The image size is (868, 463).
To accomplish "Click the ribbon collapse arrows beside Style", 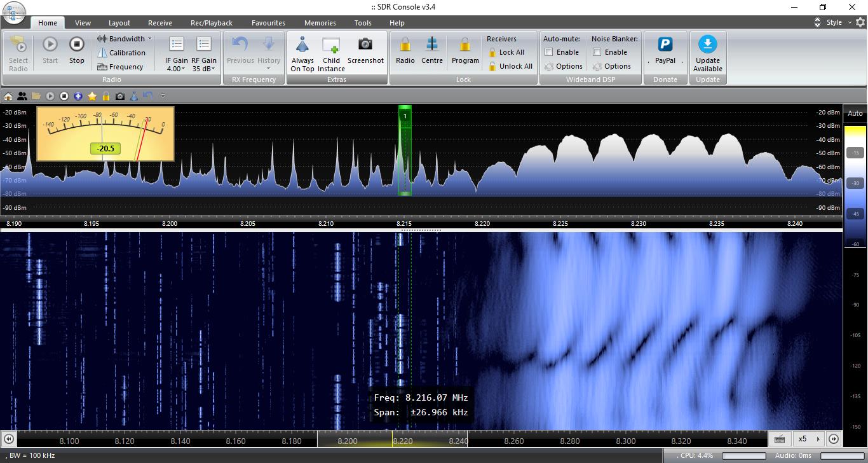I will click(x=817, y=22).
